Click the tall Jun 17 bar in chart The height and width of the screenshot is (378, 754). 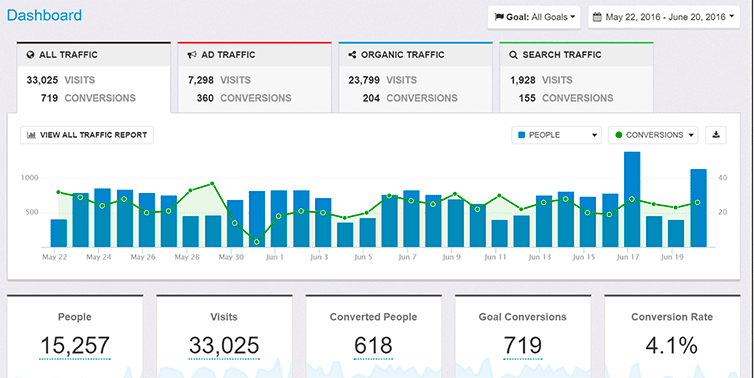[632, 200]
